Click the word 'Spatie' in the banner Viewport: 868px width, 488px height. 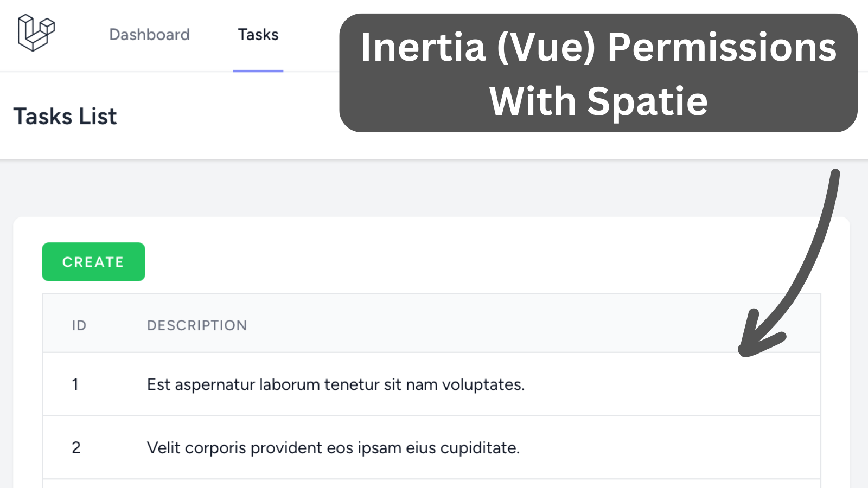647,101
